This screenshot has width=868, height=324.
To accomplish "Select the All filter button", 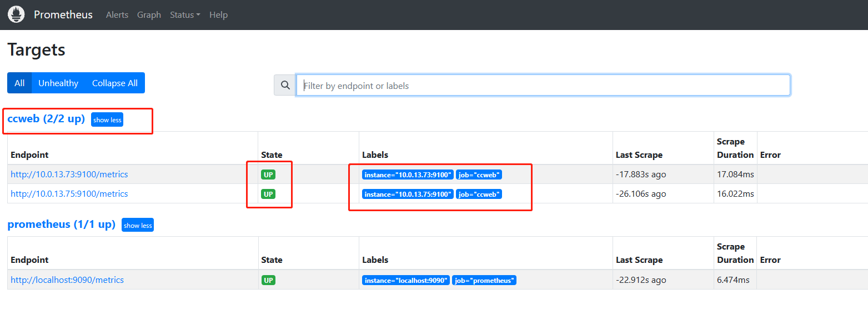I will (x=19, y=83).
